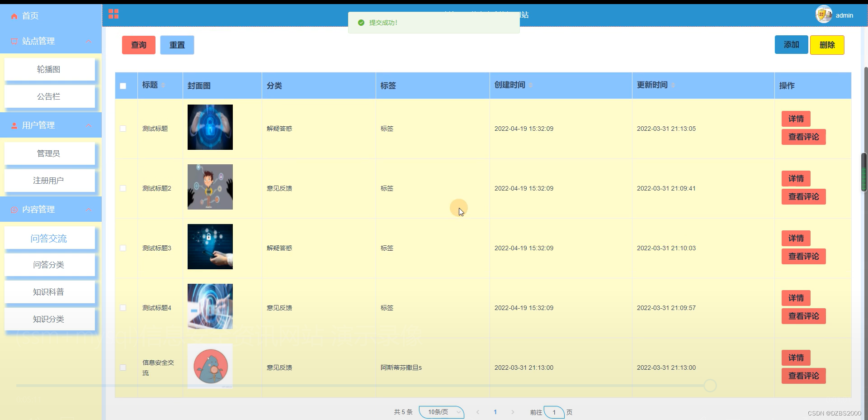Viewport: 868px width, 420px height.
Task: Collapse the 用户管理 menu chevron
Action: pyautogui.click(x=89, y=125)
